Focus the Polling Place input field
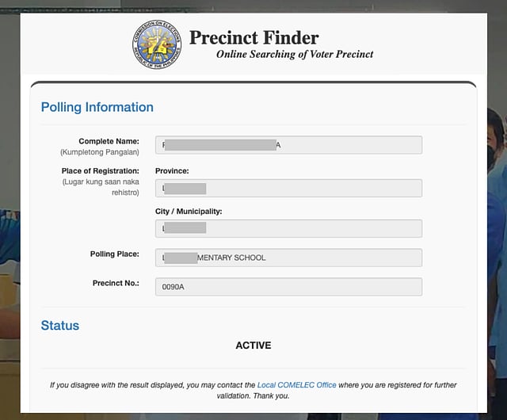The height and width of the screenshot is (420, 507). click(x=288, y=258)
